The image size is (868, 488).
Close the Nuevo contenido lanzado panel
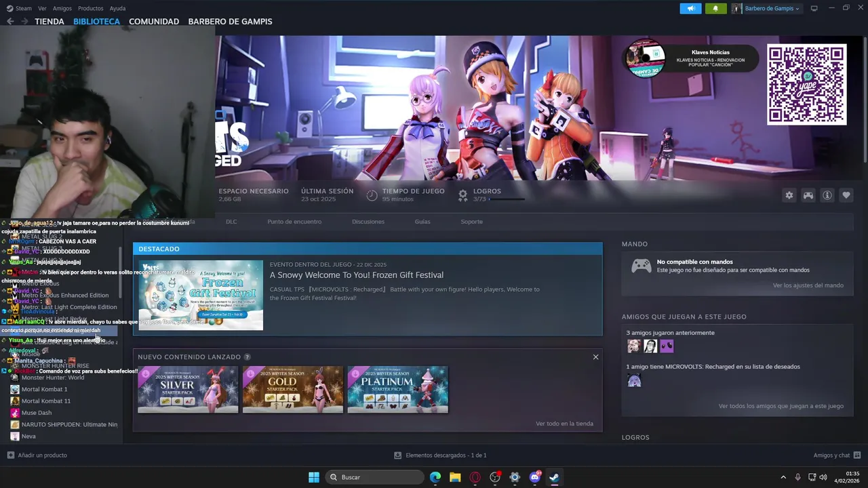(x=596, y=357)
